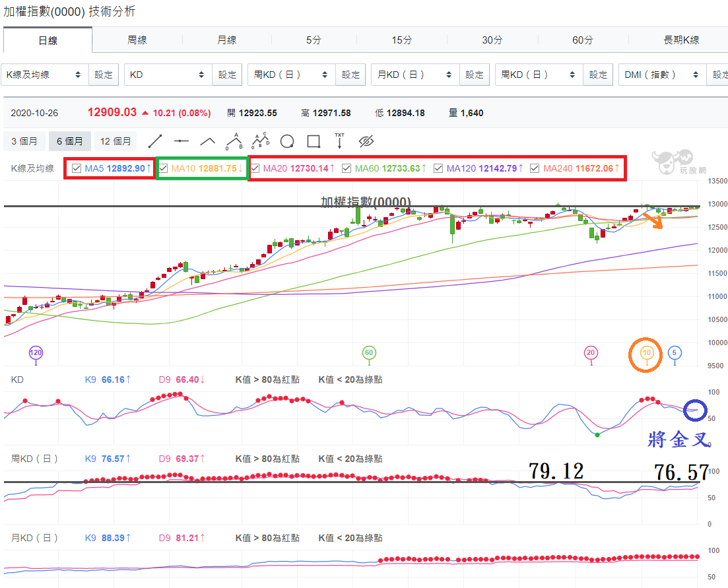The height and width of the screenshot is (588, 728).
Task: Select the horizontal line drawing tool
Action: point(181,141)
